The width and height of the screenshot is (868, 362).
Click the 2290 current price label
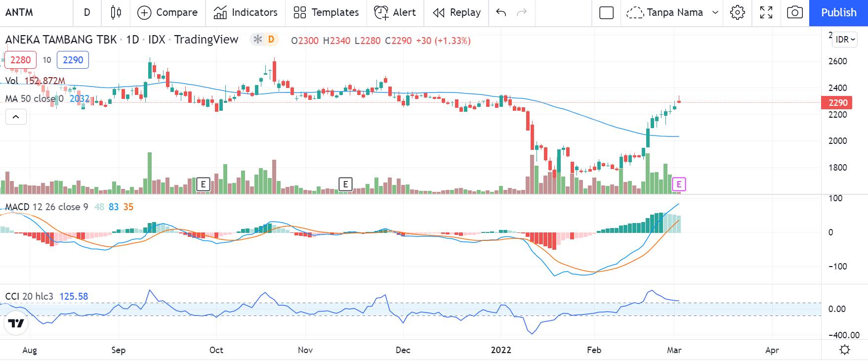coord(838,103)
